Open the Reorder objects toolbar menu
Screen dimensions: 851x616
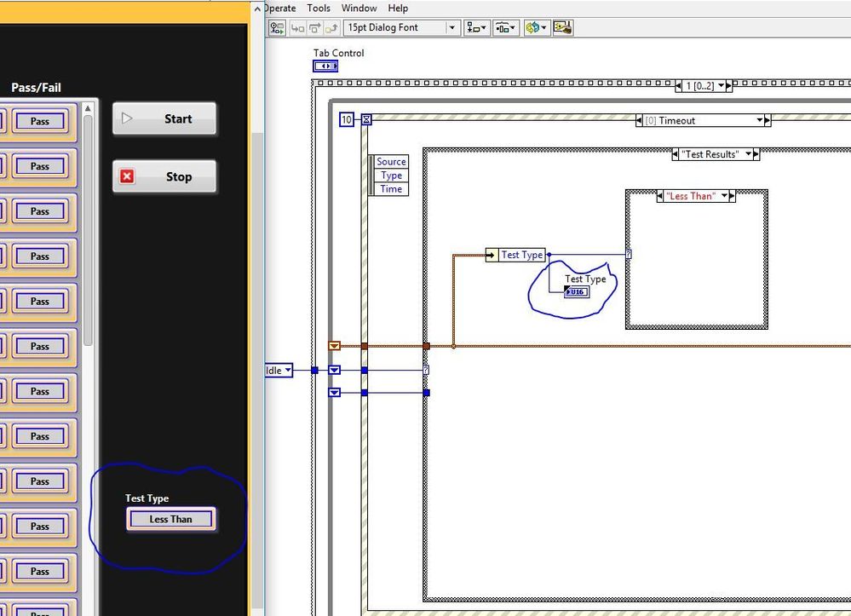pos(536,27)
